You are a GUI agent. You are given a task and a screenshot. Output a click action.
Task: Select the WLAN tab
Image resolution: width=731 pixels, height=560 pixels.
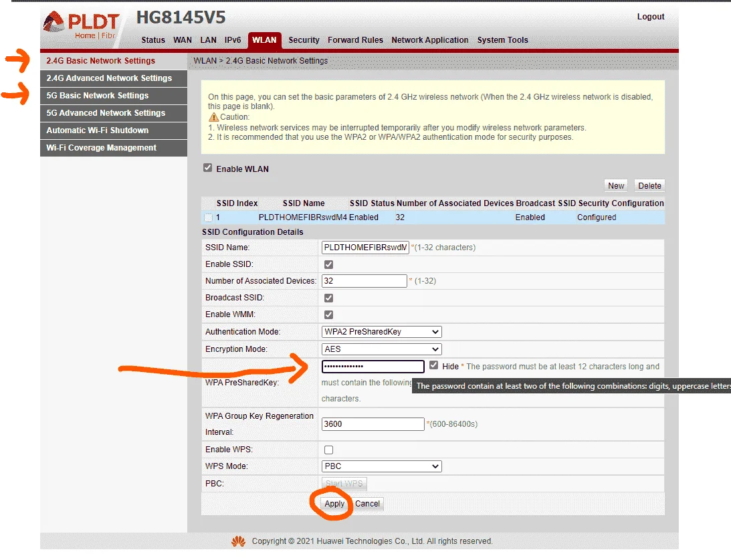tap(264, 40)
